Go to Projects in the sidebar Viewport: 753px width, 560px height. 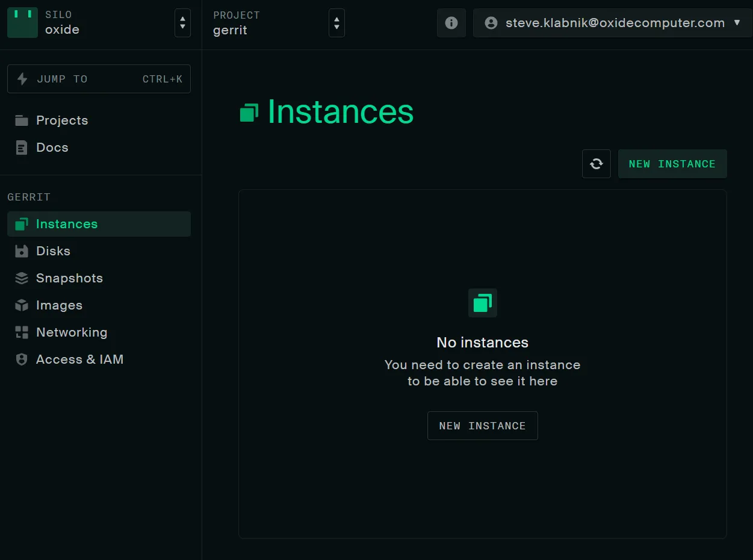pos(99,120)
